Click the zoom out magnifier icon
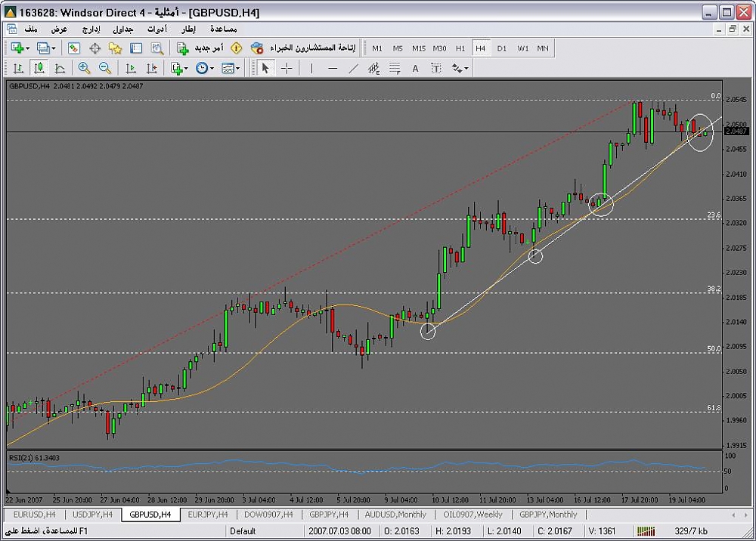 [x=105, y=68]
